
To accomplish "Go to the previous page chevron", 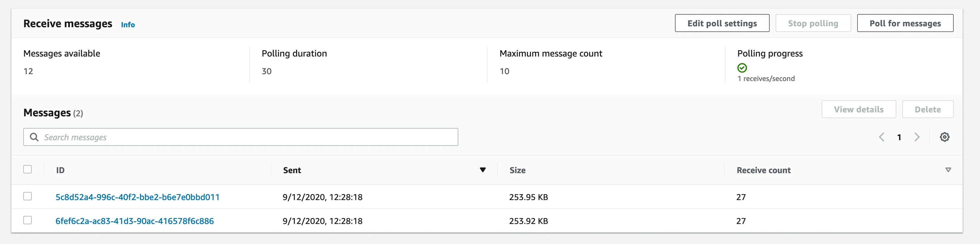I will point(881,137).
